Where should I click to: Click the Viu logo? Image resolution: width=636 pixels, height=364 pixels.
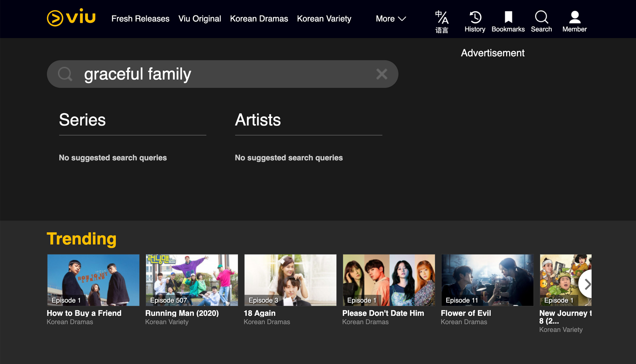point(71,17)
